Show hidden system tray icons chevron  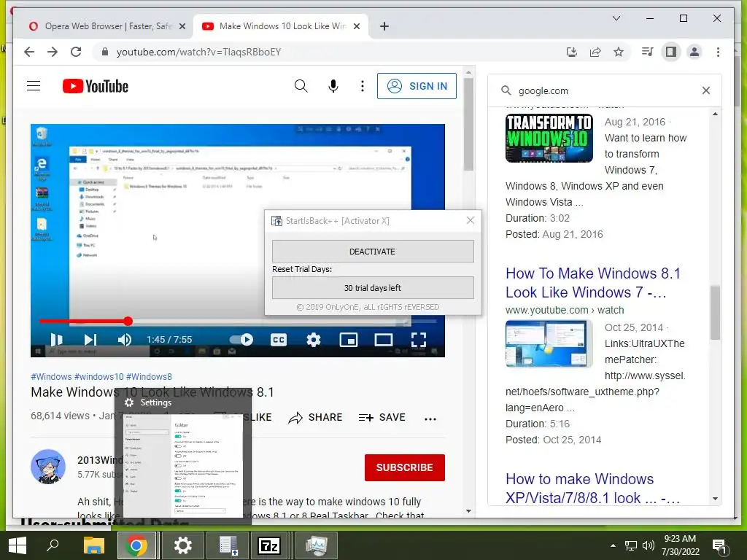[x=613, y=545]
